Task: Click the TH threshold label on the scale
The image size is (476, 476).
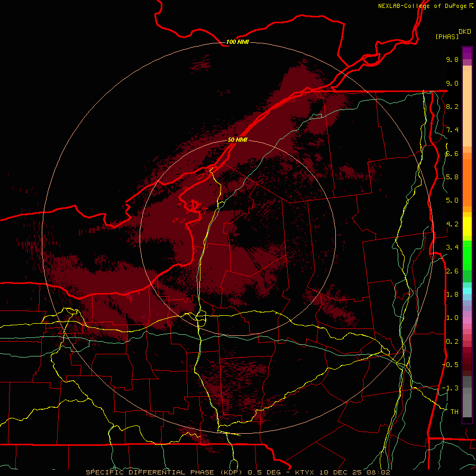Action: 454,411
